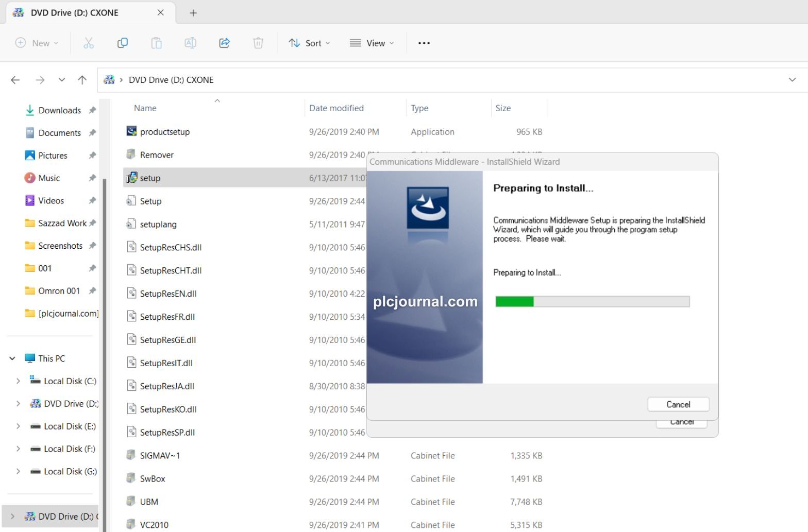Select the SwBox cabinet file
The width and height of the screenshot is (808, 532).
click(153, 479)
